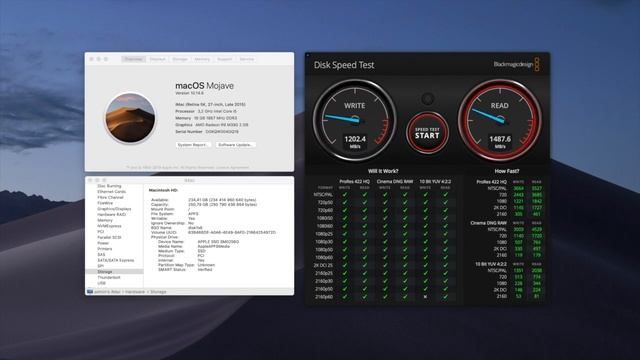Select Power in the sidebar
Screen dimensions: 640x360
(103, 243)
